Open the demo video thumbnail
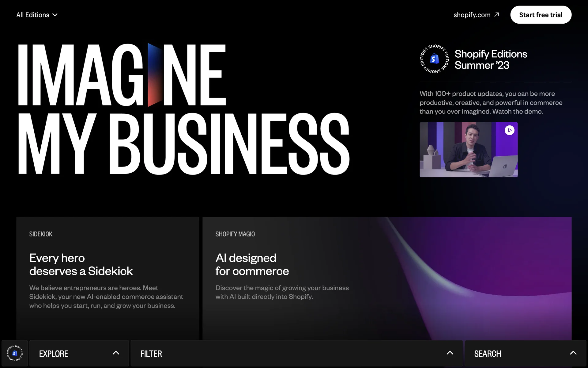Screen dimensions: 588x368 tap(468, 150)
